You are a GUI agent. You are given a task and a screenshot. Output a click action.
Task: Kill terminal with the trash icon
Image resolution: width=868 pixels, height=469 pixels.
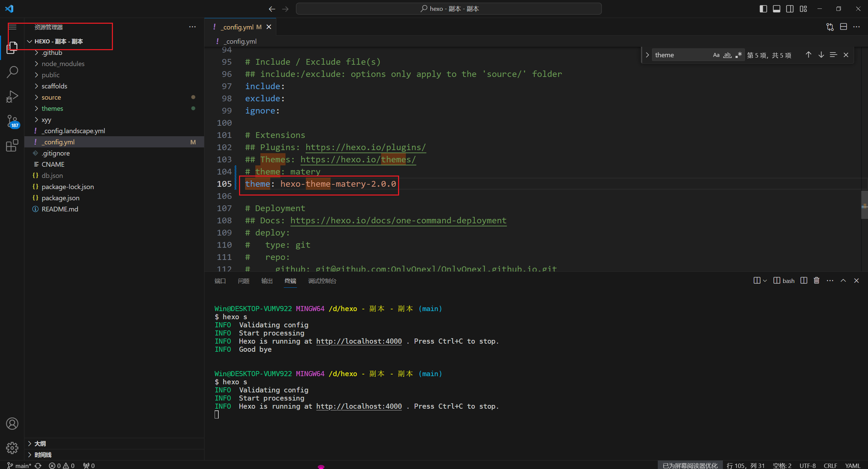(x=816, y=281)
